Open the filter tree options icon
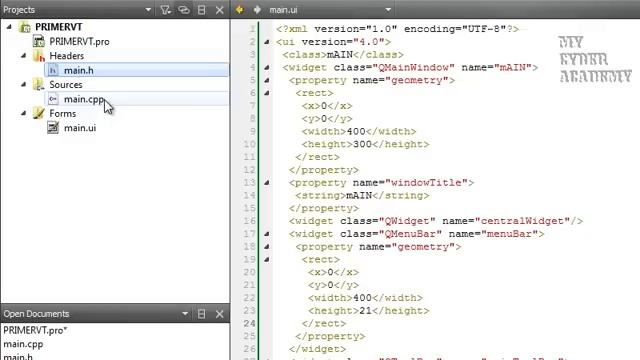The height and width of the screenshot is (360, 640). [x=165, y=10]
